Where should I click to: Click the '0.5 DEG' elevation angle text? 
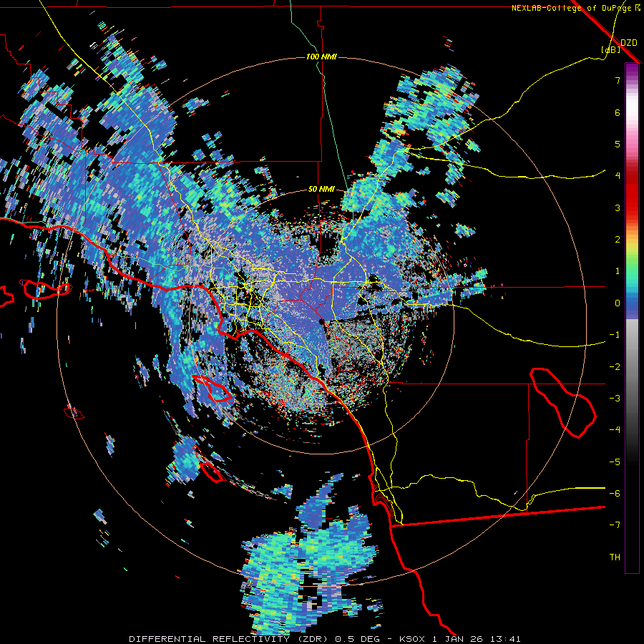(x=359, y=639)
